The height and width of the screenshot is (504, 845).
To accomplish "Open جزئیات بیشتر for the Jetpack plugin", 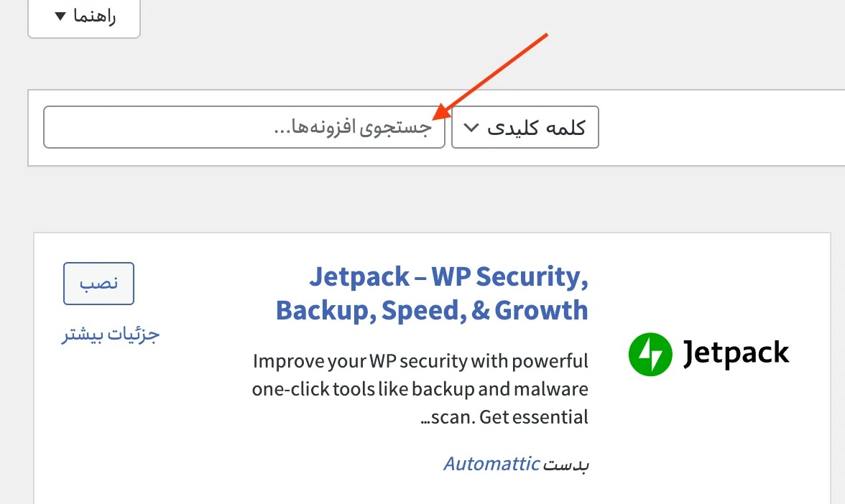I will pos(109,334).
